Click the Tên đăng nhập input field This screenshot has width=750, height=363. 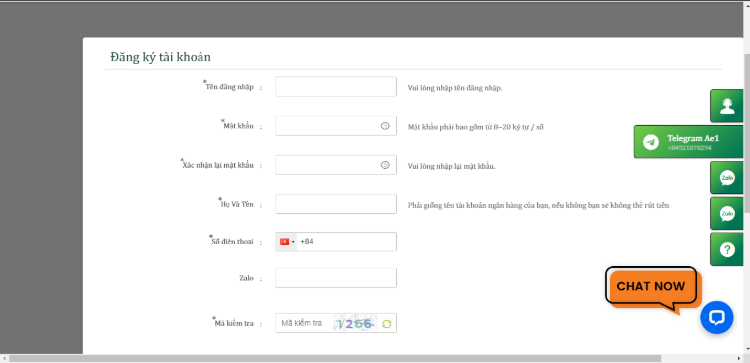tap(336, 87)
